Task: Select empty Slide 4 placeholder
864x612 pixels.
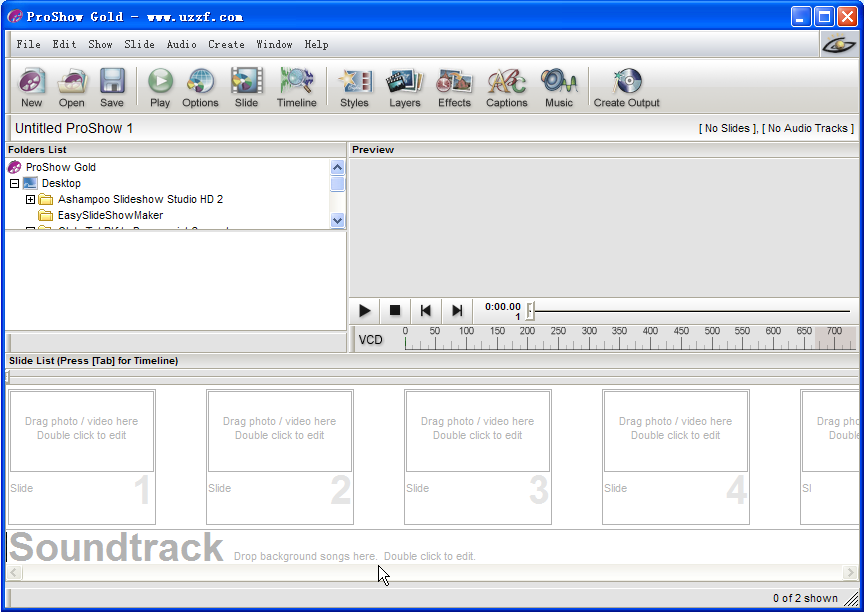Action: coord(676,457)
